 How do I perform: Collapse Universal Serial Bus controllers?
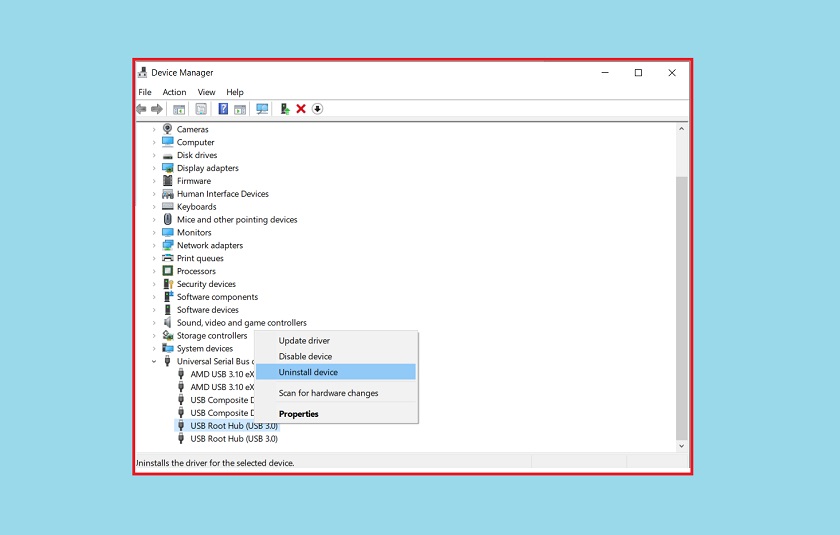[x=154, y=361]
